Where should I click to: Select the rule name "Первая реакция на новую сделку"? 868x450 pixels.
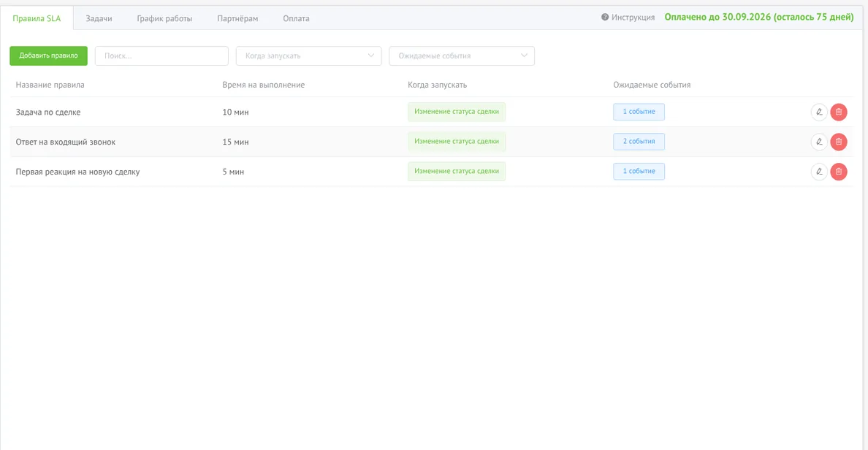pos(77,172)
